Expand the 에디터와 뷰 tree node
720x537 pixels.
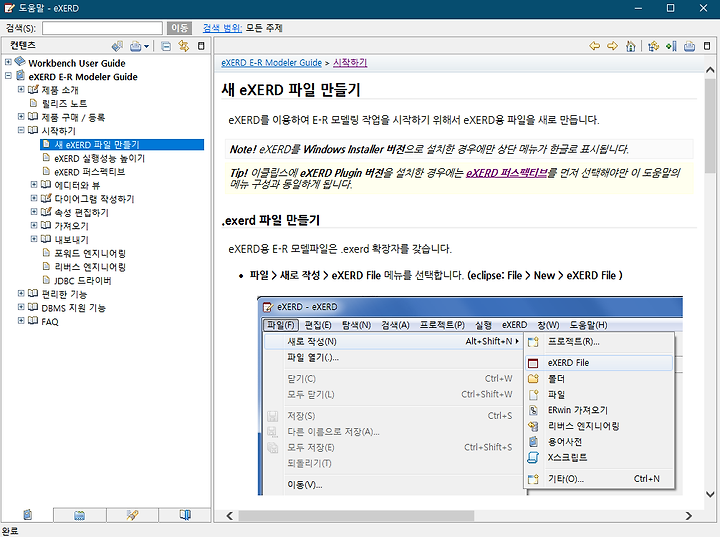[34, 184]
